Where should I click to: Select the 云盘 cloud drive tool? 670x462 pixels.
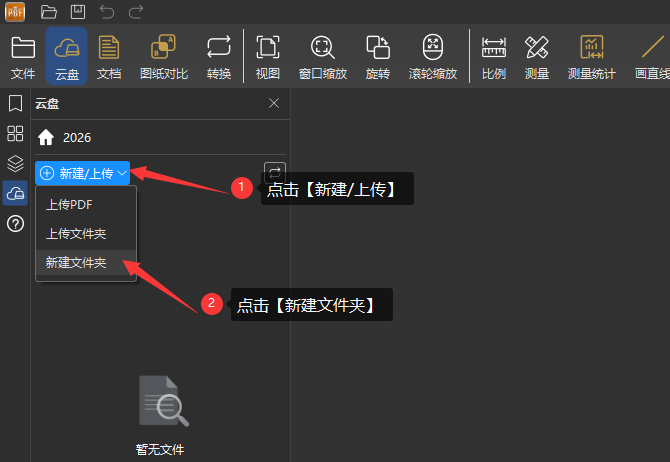pyautogui.click(x=66, y=56)
